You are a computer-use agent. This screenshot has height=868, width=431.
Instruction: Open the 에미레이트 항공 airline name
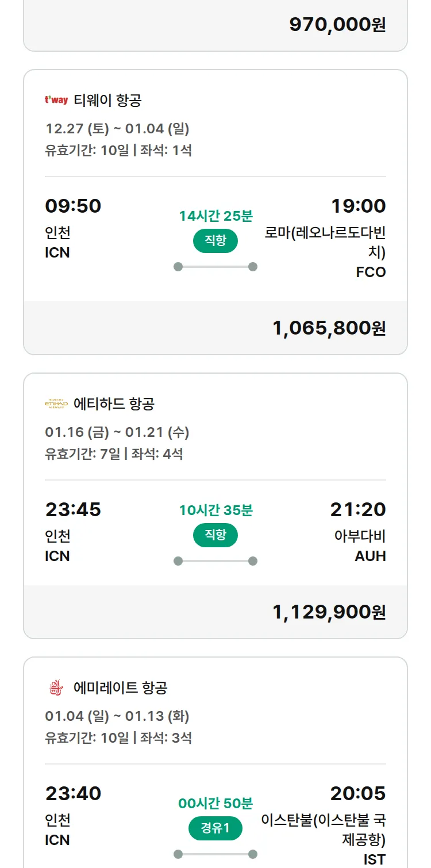pos(121,688)
